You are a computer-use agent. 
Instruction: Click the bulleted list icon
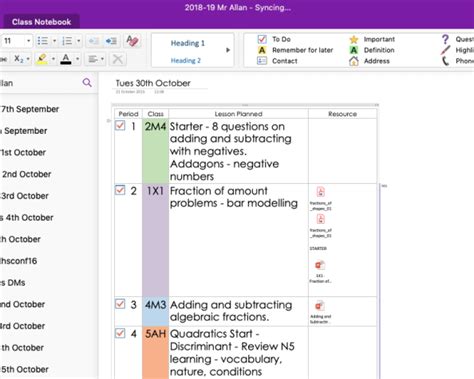(x=43, y=41)
